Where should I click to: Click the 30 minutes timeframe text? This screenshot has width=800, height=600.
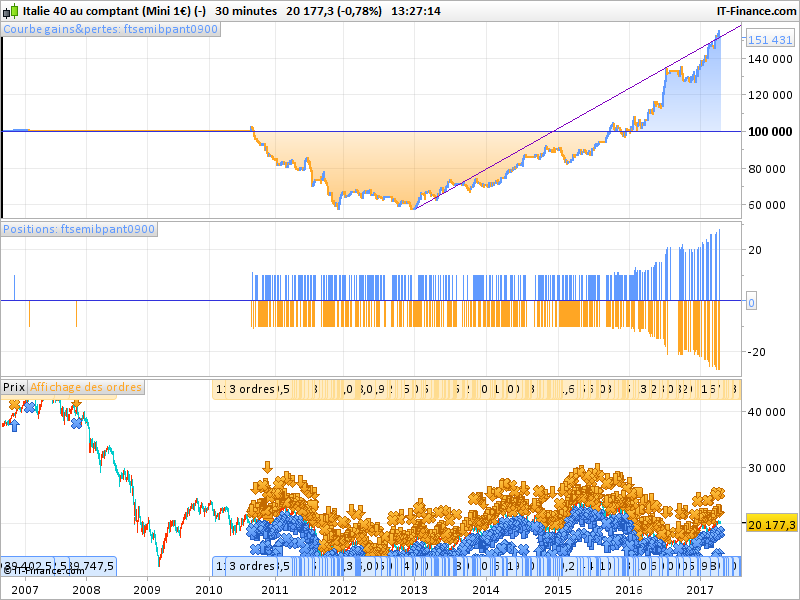(246, 11)
